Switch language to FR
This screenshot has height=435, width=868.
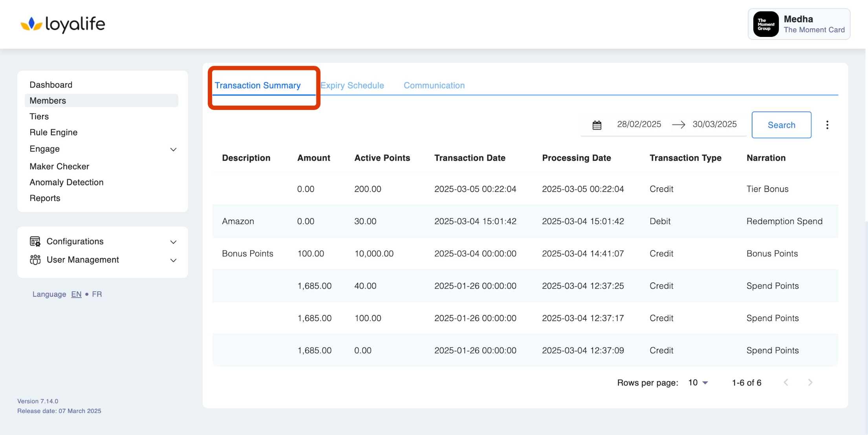click(x=97, y=294)
